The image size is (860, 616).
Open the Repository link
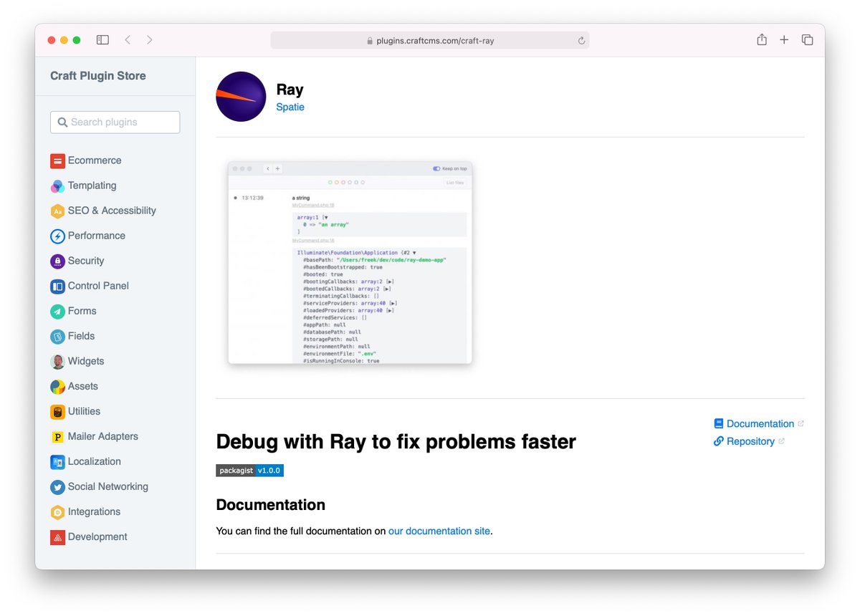[x=750, y=441]
